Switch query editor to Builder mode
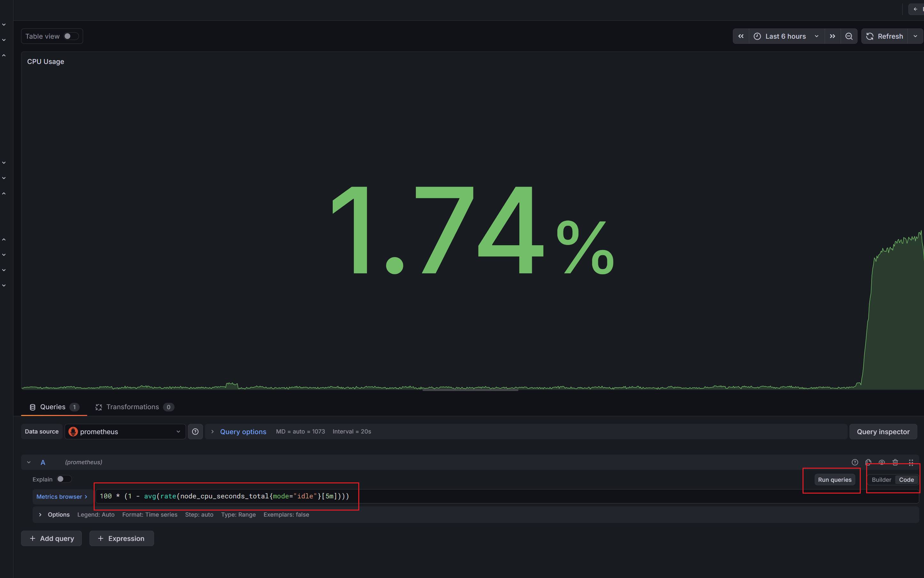 click(x=881, y=480)
